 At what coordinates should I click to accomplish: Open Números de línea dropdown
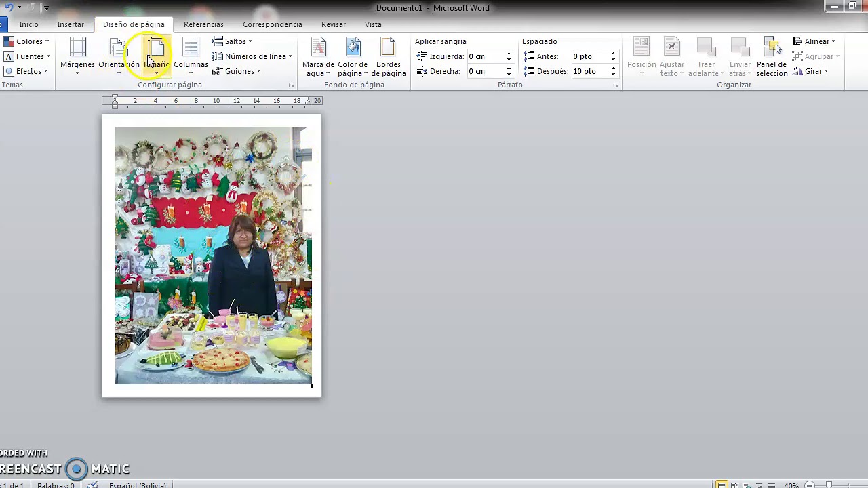[x=252, y=56]
